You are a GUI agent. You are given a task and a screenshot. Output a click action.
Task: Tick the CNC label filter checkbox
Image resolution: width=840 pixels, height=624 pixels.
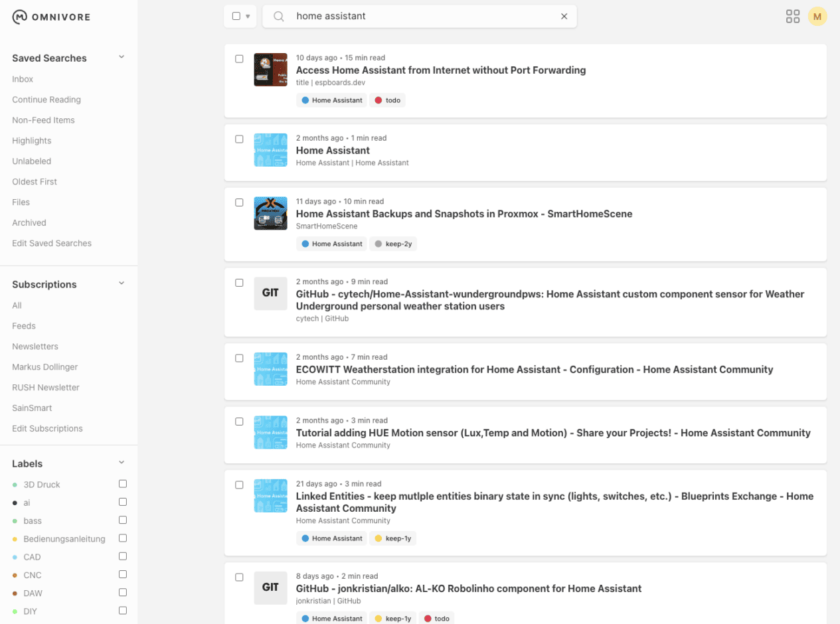pyautogui.click(x=122, y=574)
